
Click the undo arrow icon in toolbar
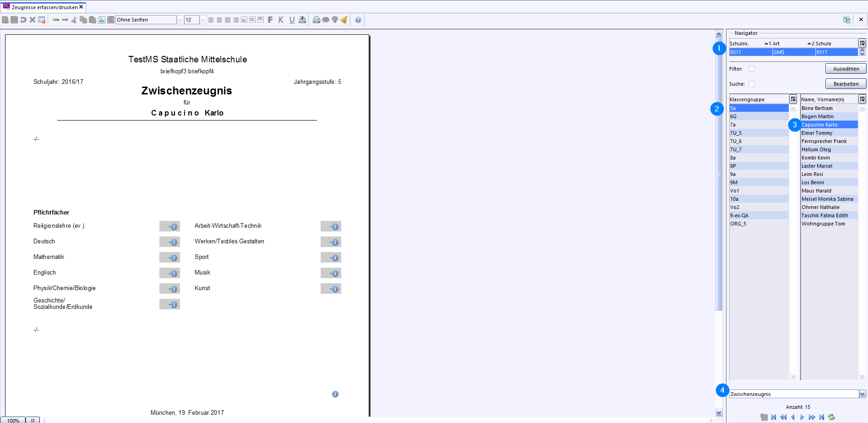(x=23, y=20)
